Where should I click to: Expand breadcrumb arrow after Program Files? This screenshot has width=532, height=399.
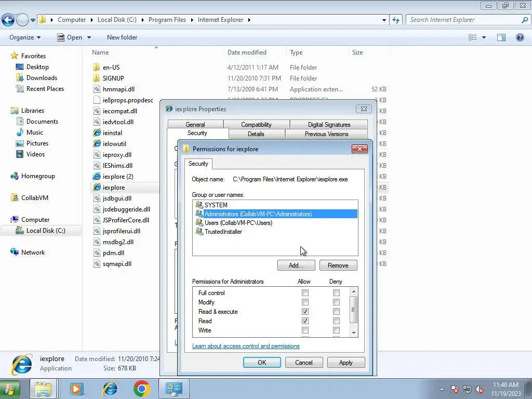[192, 20]
